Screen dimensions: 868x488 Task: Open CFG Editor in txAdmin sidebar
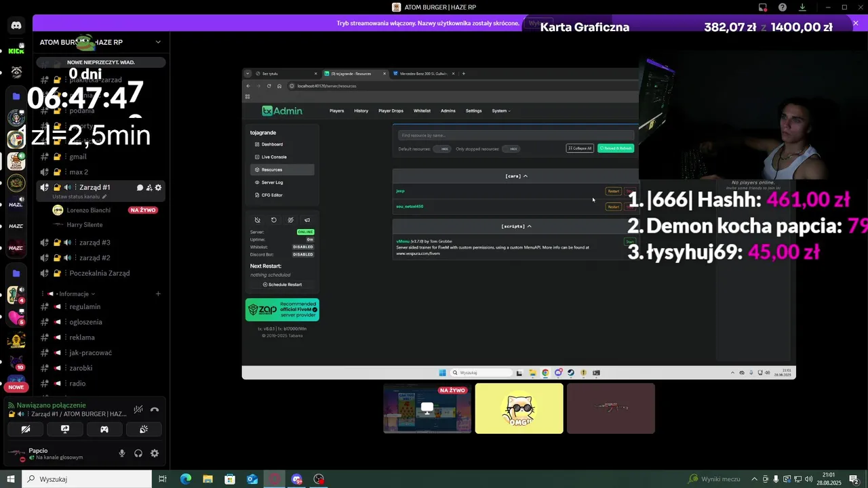pyautogui.click(x=282, y=195)
